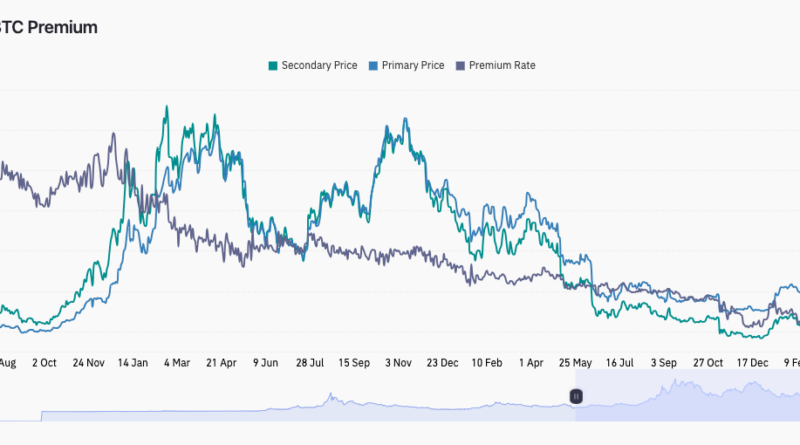
Task: Click the data zoom slider left handle
Action: [x=576, y=397]
